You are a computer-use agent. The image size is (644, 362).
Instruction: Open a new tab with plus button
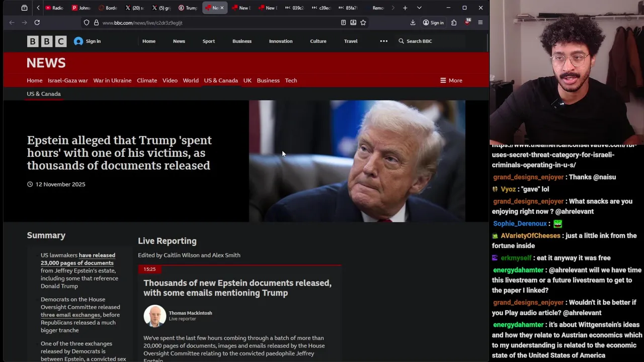pyautogui.click(x=405, y=8)
